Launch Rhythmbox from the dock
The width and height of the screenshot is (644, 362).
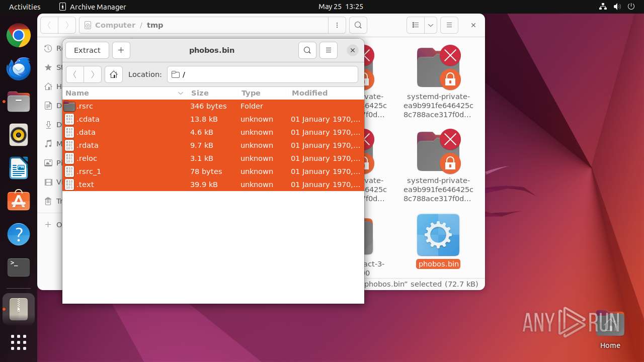[x=19, y=135]
